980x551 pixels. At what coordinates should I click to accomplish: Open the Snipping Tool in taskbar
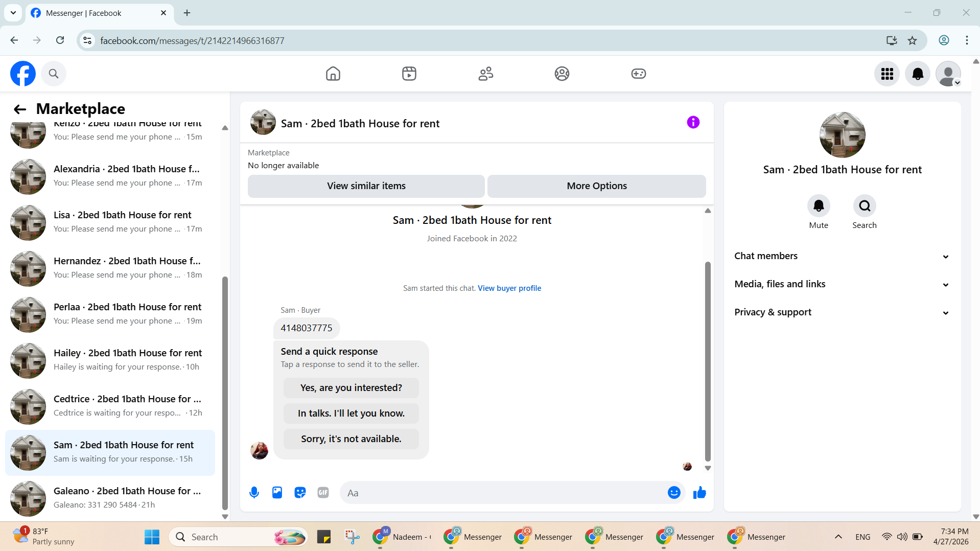point(352,537)
